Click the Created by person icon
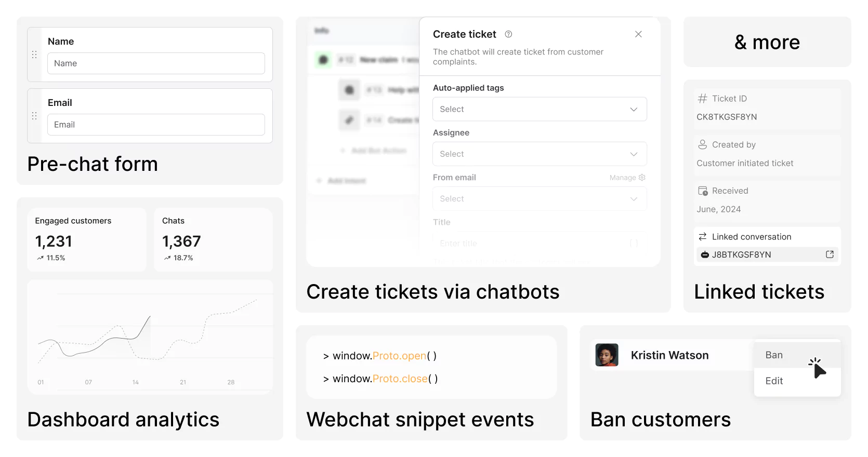Viewport: 868px width, 457px height. coord(703,145)
